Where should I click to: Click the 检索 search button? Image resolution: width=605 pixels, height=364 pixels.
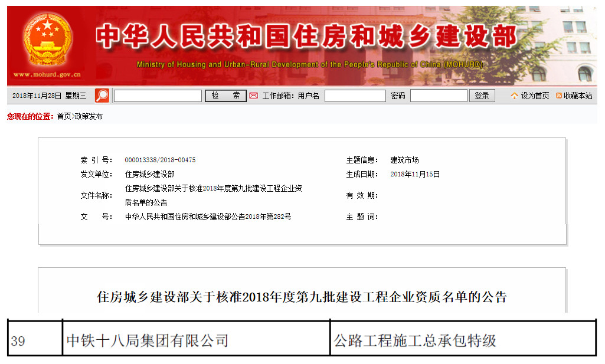pos(225,96)
